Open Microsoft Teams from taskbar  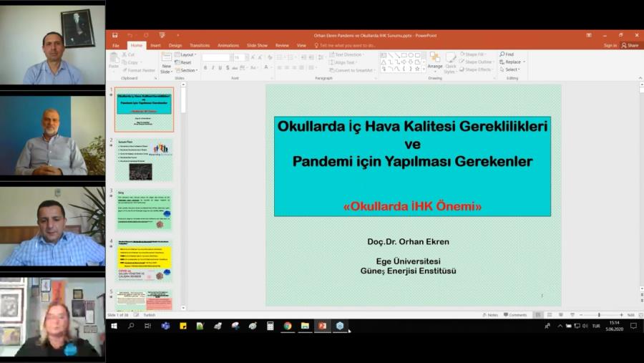tap(165, 326)
